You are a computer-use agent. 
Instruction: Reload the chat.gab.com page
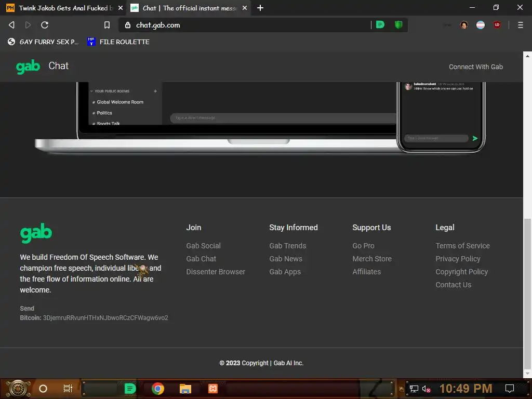click(x=45, y=25)
